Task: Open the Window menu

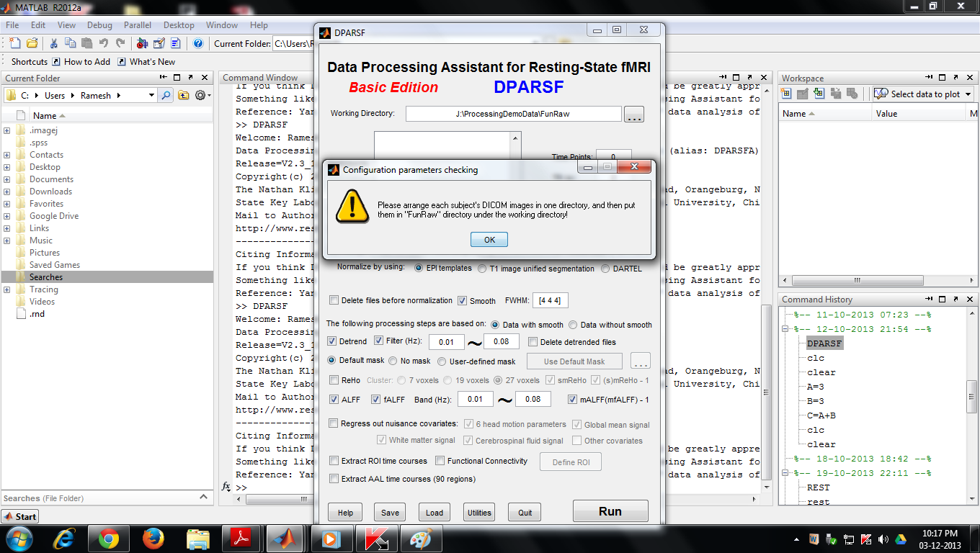Action: [222, 24]
